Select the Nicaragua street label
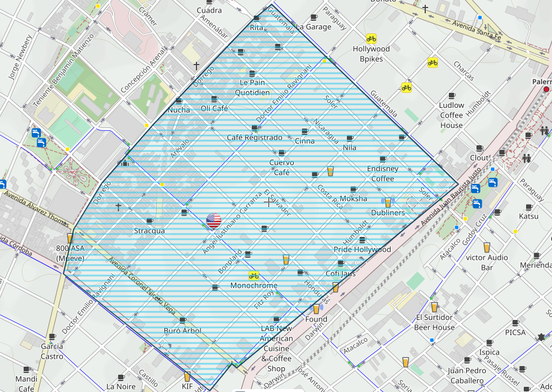552x392 pixels. [x=326, y=131]
